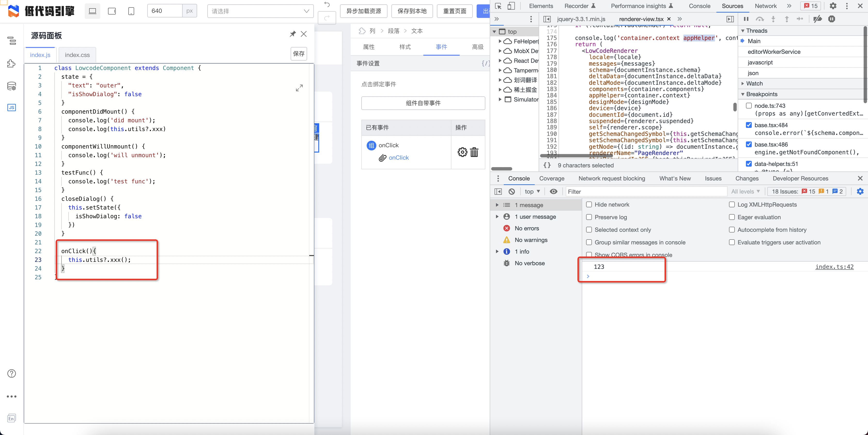Open the JS source panel sidebar icon
Viewport: 868px width, 435px height.
pos(11,108)
